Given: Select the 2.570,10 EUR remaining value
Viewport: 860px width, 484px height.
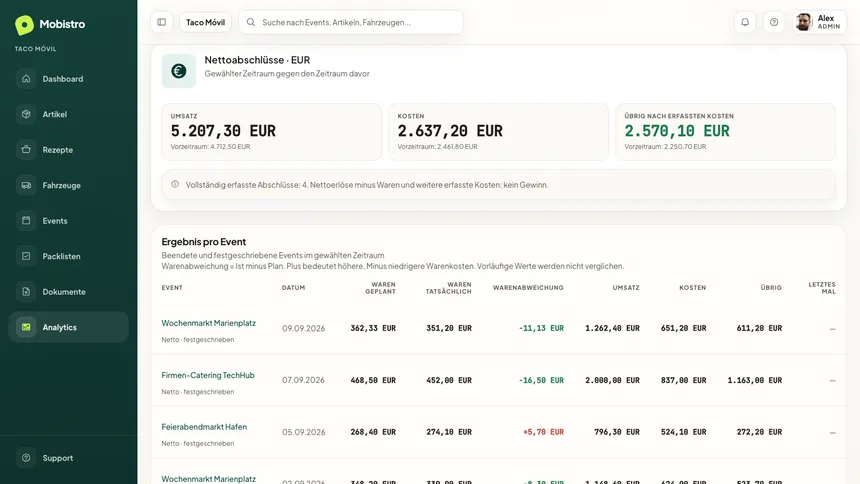Looking at the screenshot, I should [677, 131].
